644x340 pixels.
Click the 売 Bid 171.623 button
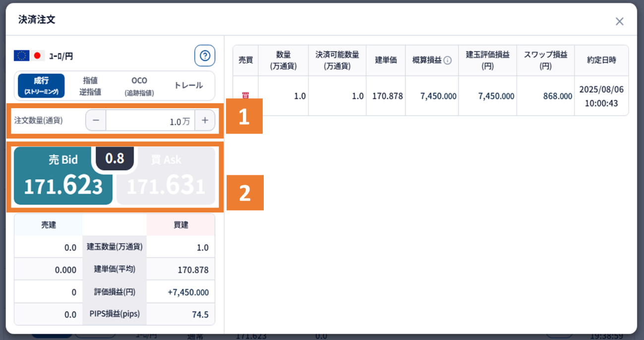pos(63,176)
